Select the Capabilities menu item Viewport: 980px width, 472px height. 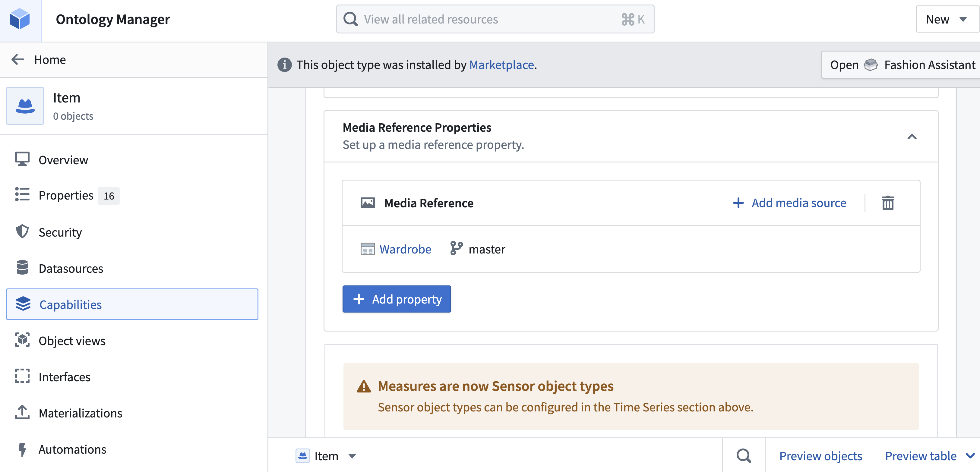pyautogui.click(x=132, y=304)
